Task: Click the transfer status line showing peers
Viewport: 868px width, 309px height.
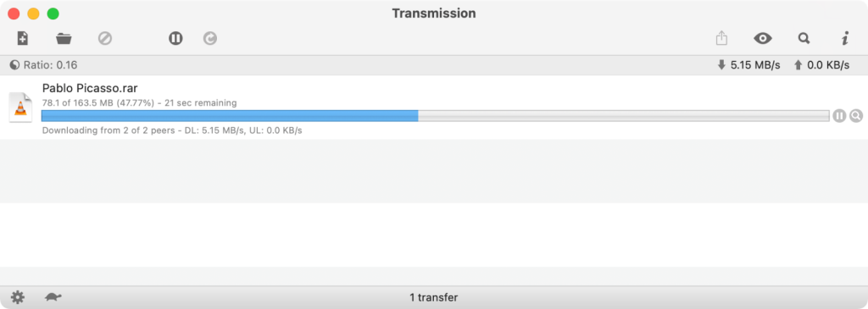Action: (172, 130)
